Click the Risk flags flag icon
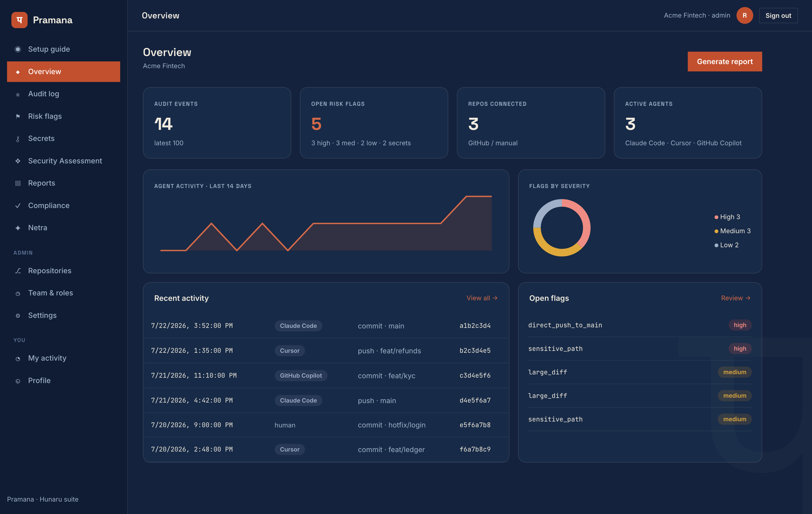Screen dimensions: 812x514 pos(18,116)
